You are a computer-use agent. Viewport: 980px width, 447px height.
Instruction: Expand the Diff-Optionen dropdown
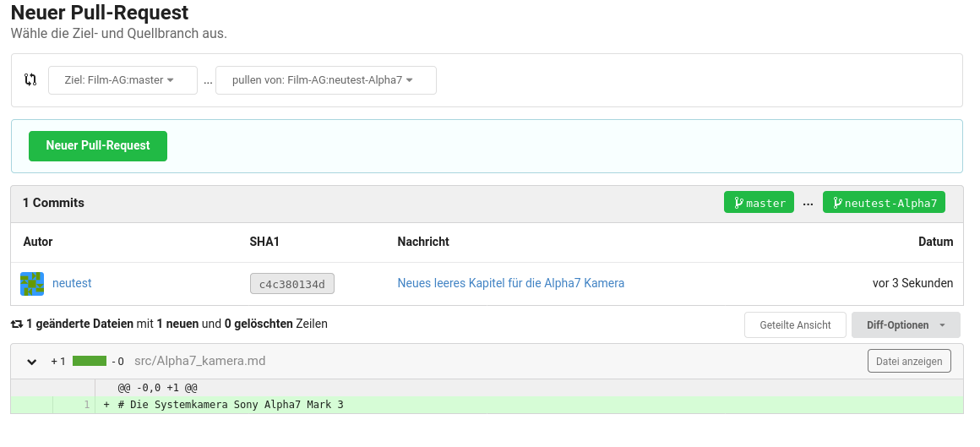[x=906, y=325]
